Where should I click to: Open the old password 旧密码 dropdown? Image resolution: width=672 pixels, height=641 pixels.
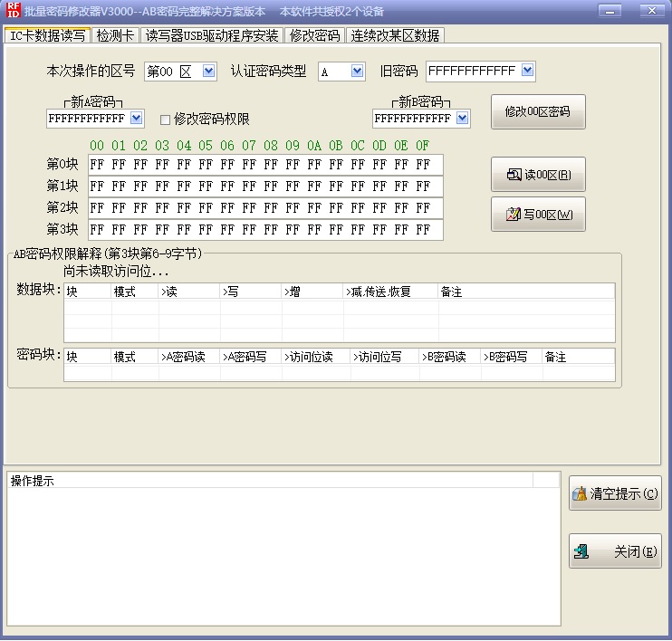528,71
